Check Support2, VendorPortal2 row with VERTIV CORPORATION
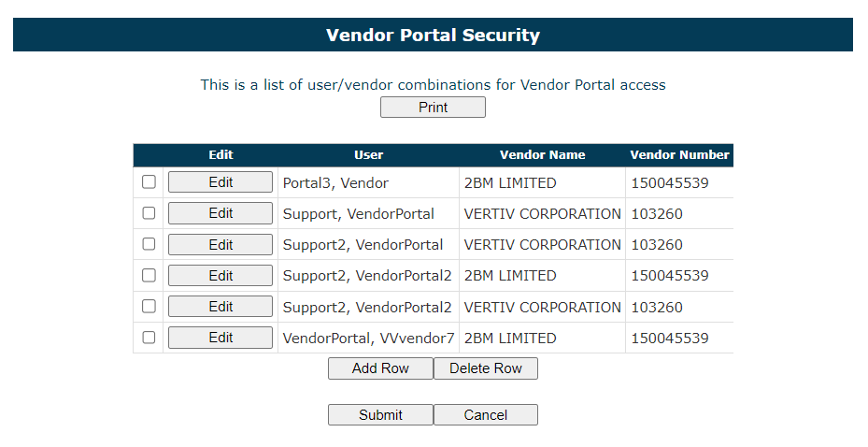 click(149, 307)
